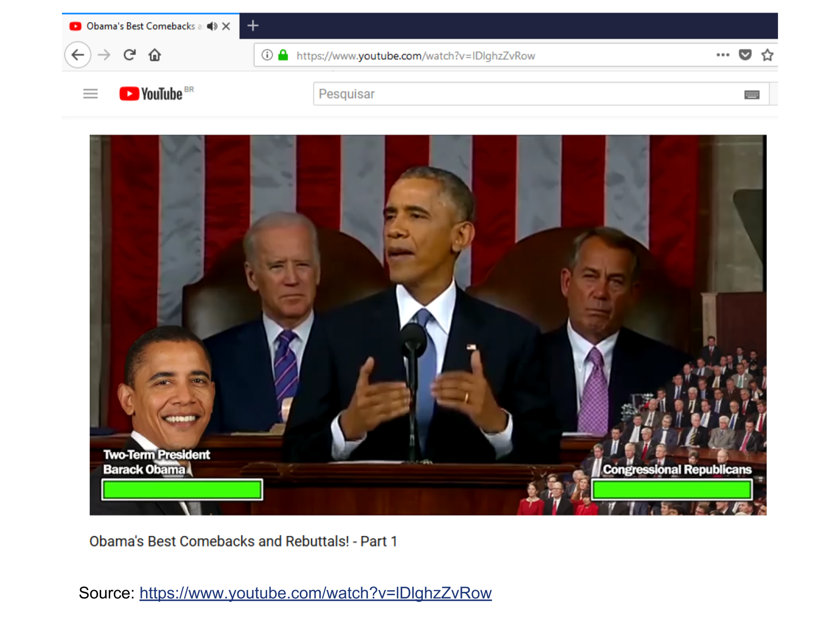840x630 pixels.
Task: Click the forward navigation arrow
Action: click(x=104, y=55)
